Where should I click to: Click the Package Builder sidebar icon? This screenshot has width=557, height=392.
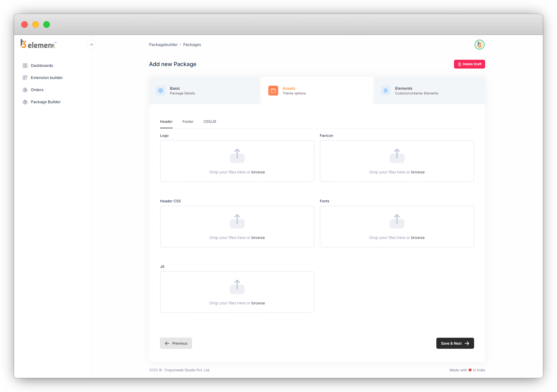[25, 102]
